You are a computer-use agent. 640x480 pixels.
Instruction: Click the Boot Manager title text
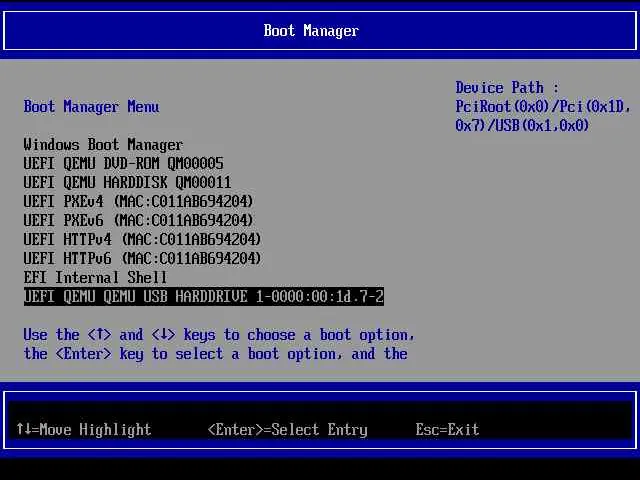tap(311, 31)
